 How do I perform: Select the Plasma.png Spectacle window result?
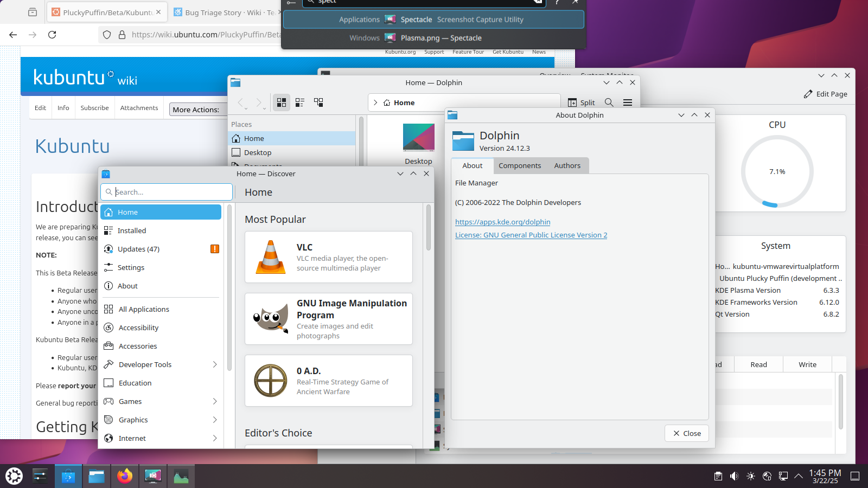tap(433, 38)
